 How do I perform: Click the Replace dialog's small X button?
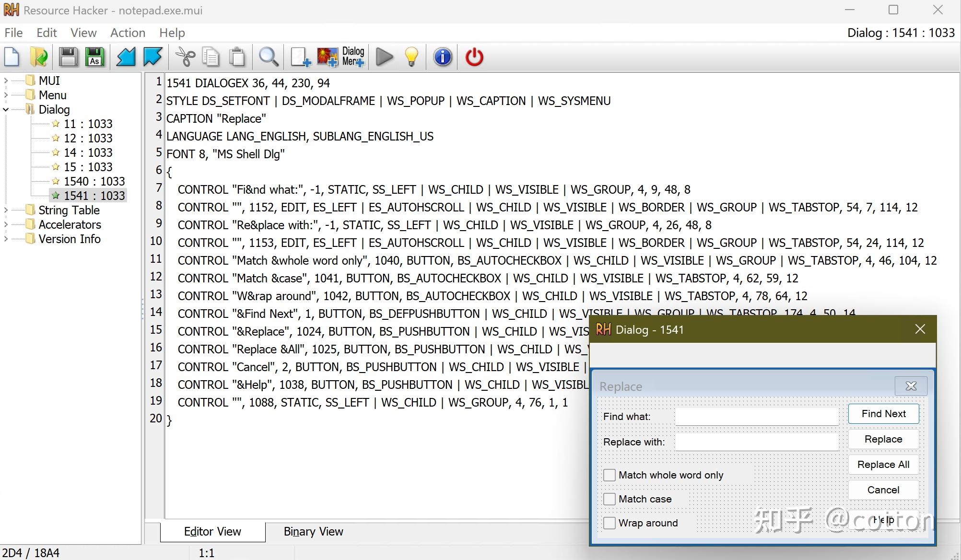point(911,386)
